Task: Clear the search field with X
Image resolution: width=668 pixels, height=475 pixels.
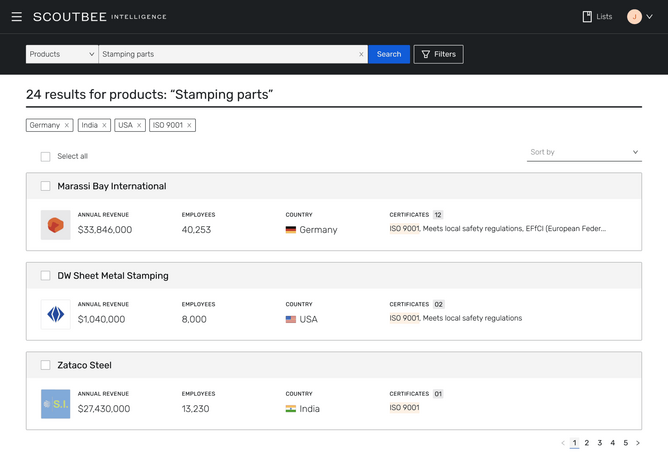Action: pos(361,54)
